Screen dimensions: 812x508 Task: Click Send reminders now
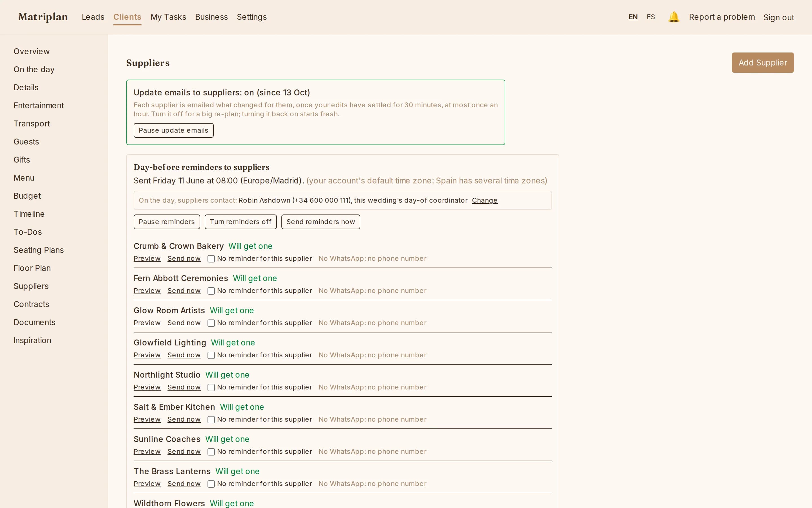[321, 222]
